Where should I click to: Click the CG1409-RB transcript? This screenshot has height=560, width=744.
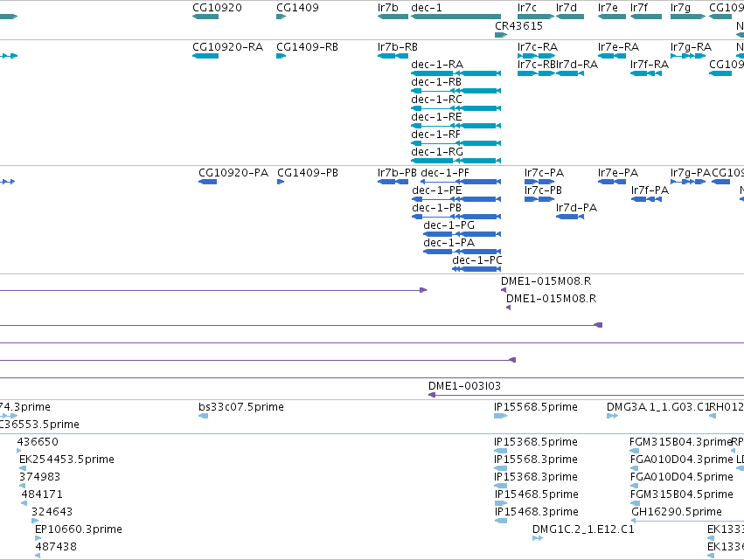pyautogui.click(x=281, y=56)
